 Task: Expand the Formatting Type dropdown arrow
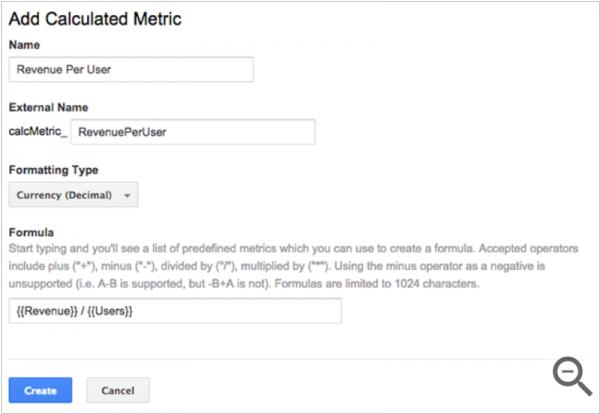(127, 196)
